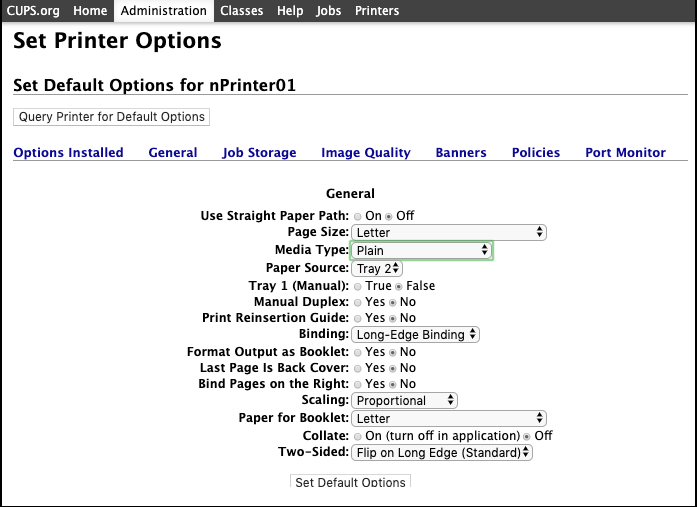Select True for Tray 1 (Manual)

click(x=358, y=286)
